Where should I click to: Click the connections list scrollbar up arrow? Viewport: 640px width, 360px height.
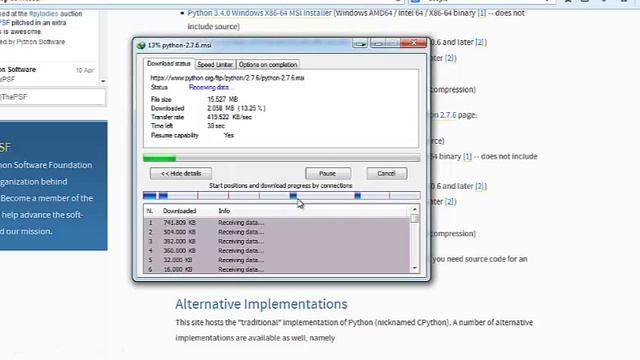(415, 209)
